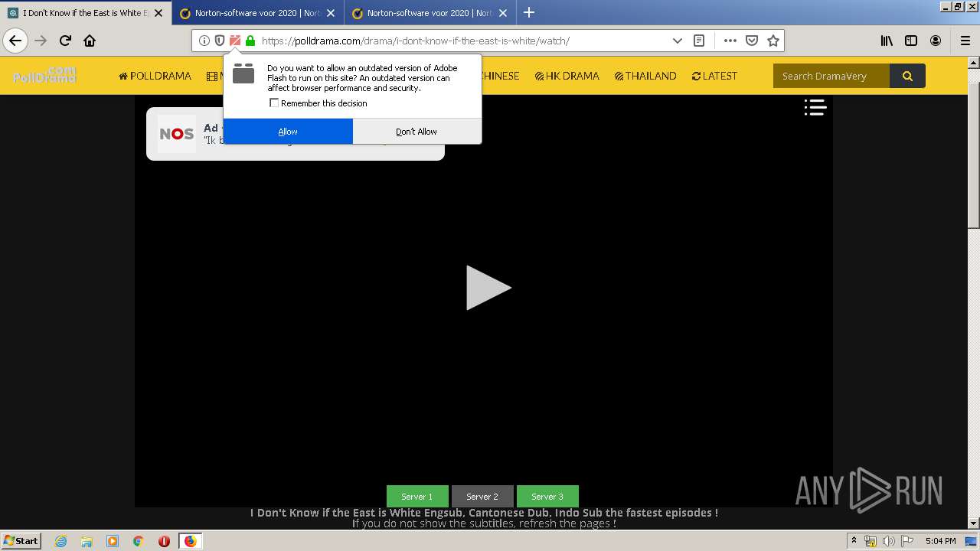Image resolution: width=980 pixels, height=551 pixels.
Task: Go to POLLDRAMA home menu item
Action: point(155,76)
